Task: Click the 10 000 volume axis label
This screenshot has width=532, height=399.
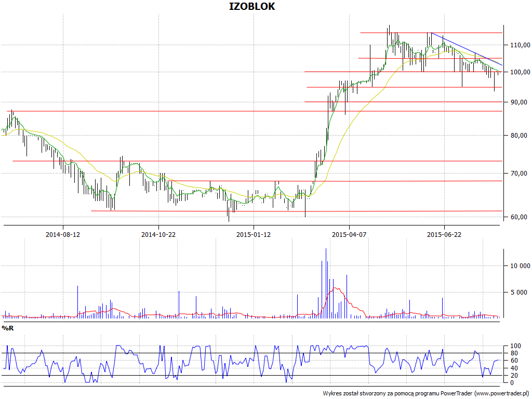Action: click(521, 265)
